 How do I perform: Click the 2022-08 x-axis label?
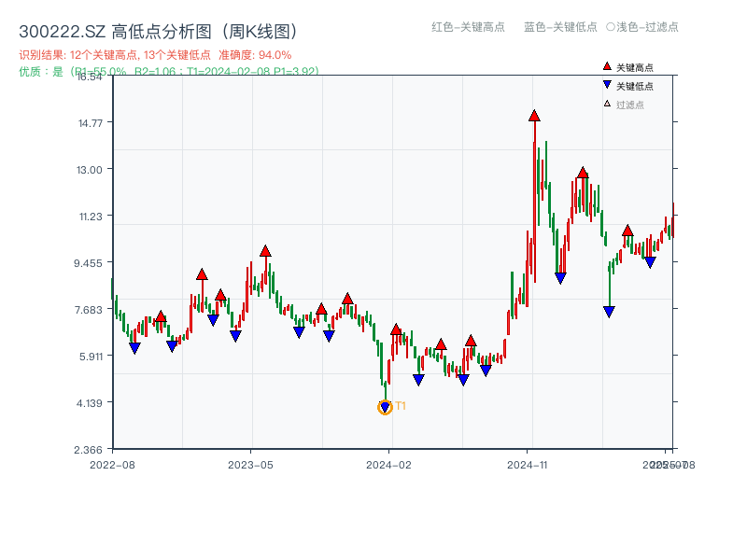(x=112, y=465)
